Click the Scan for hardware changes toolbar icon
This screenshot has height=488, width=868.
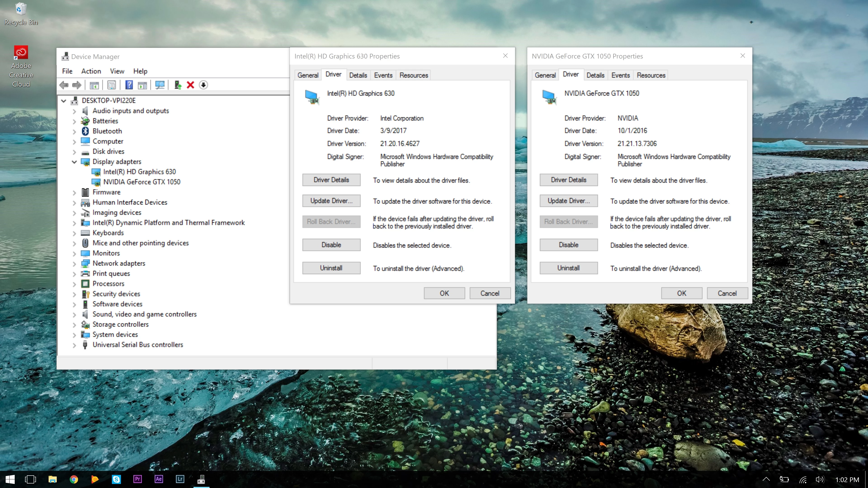pos(160,85)
